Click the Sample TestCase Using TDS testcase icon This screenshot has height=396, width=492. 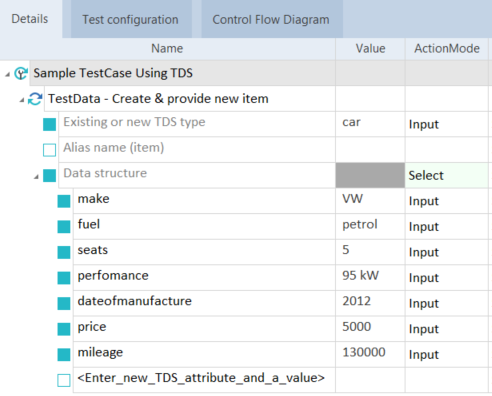(21, 73)
